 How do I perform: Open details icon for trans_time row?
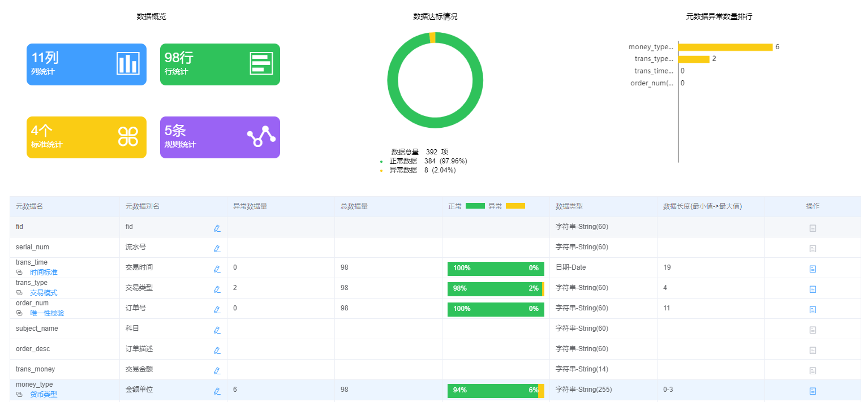(813, 269)
